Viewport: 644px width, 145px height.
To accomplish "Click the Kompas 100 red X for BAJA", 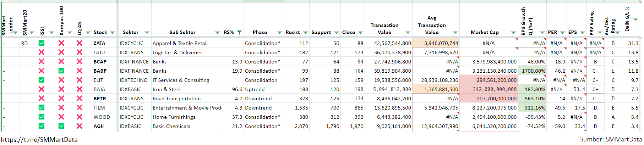I will [61, 89].
